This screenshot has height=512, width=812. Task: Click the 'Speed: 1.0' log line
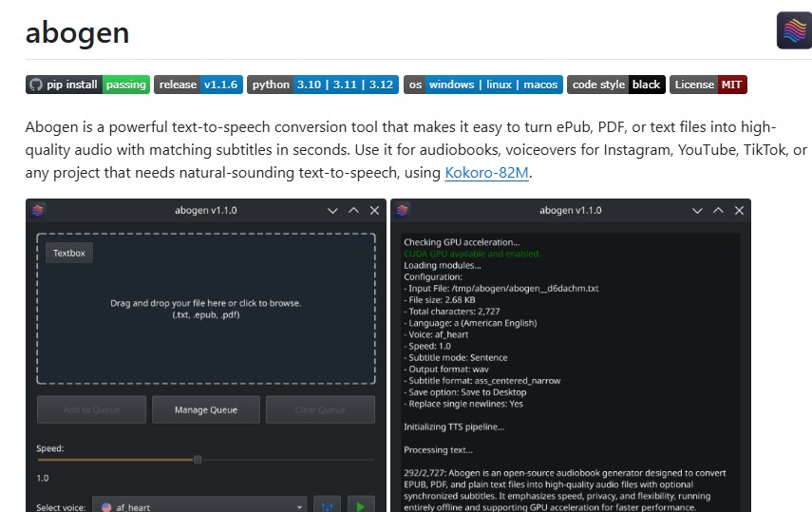point(427,346)
